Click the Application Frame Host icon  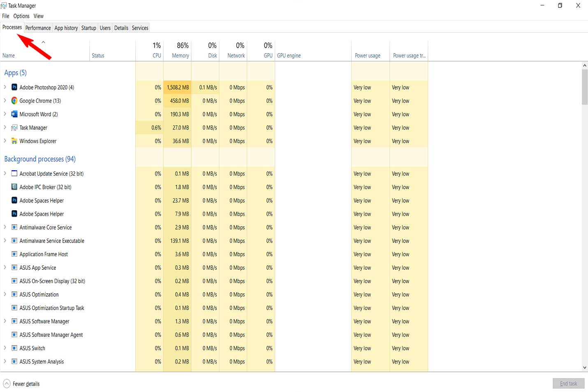(14, 254)
